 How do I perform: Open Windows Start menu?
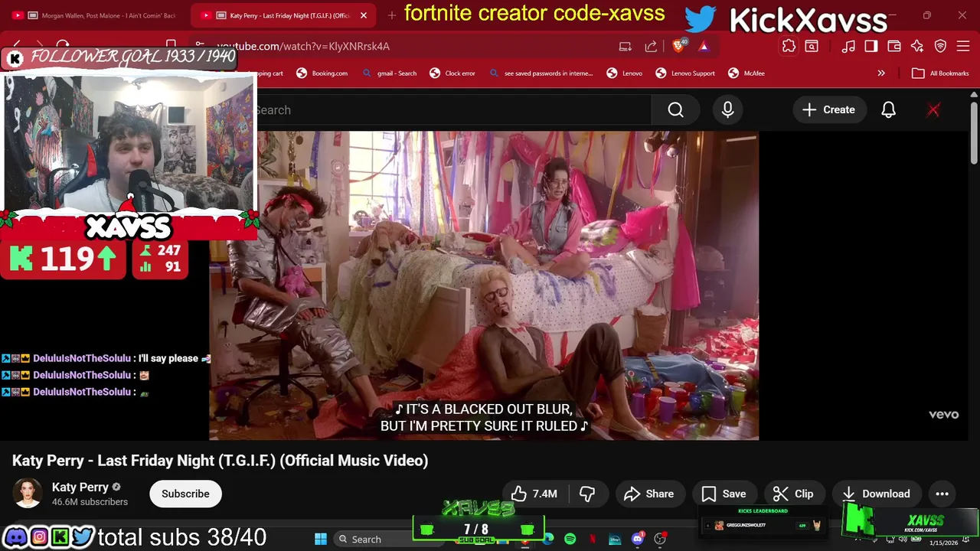pos(321,540)
